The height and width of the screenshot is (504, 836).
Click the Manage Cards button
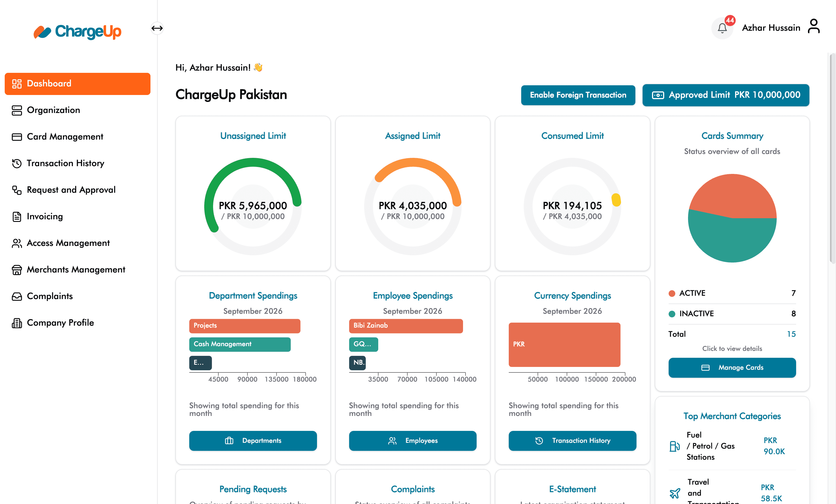point(732,368)
